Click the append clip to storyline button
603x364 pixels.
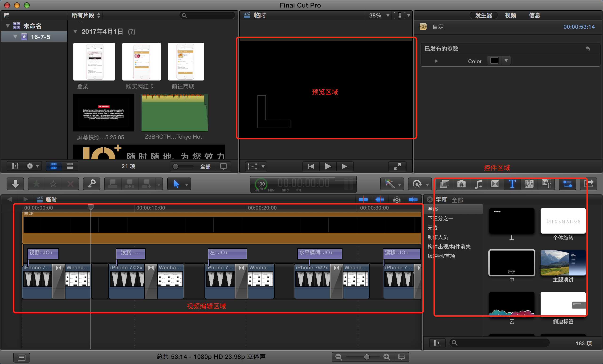[x=147, y=184]
